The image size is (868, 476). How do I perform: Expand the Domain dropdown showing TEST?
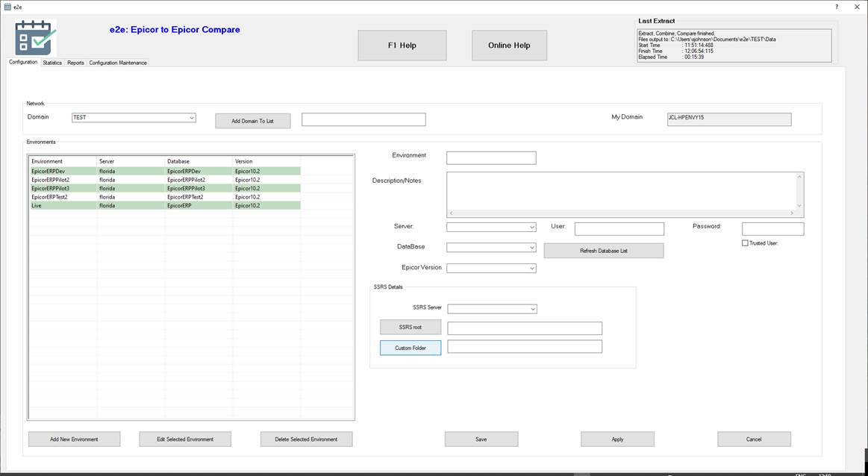(192, 118)
